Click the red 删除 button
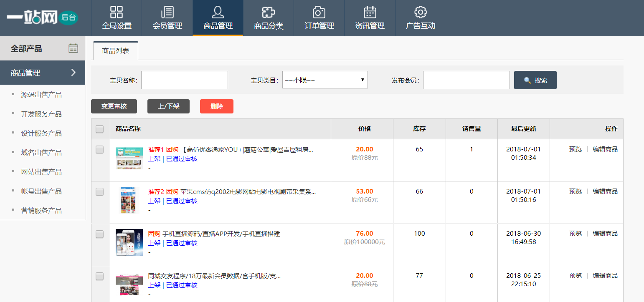This screenshot has width=644, height=302. tap(216, 106)
